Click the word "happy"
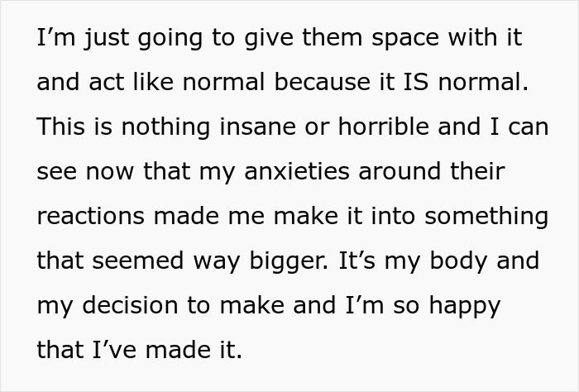This screenshot has width=579, height=392. (x=460, y=306)
